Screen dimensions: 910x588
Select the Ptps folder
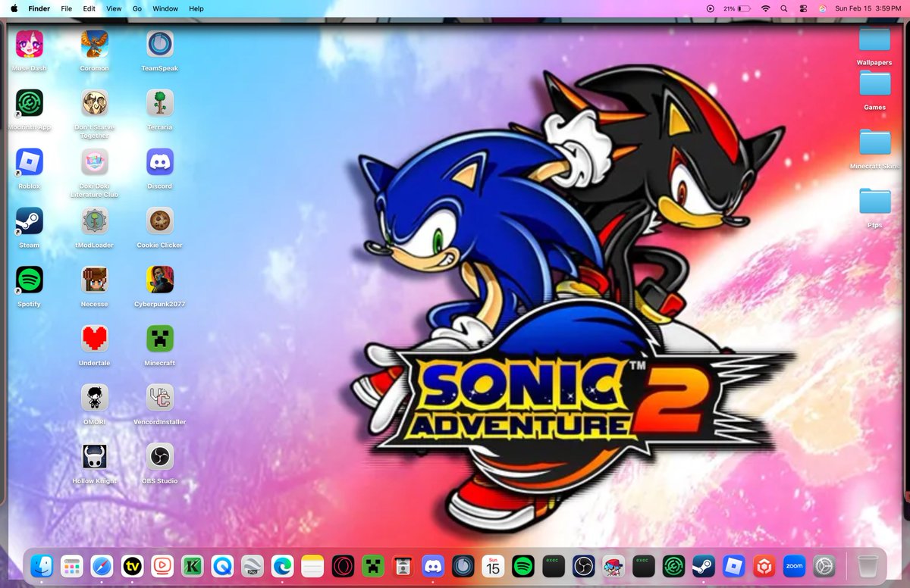(874, 202)
